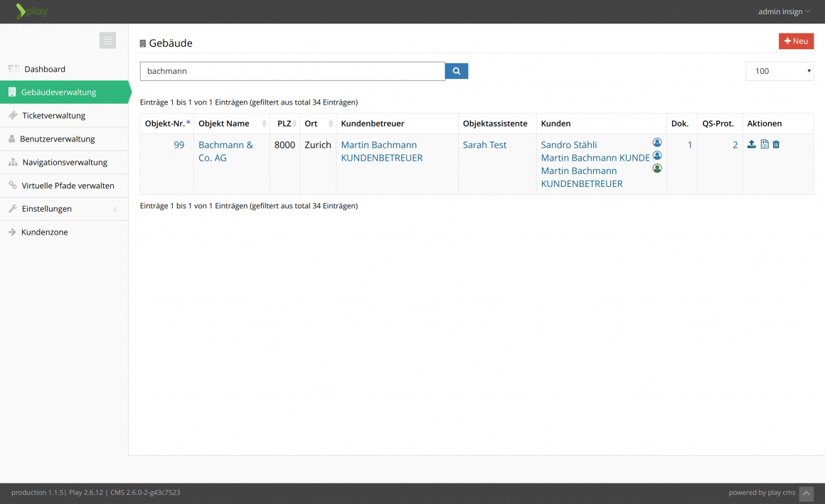Click the upload icon in Aktionen column
This screenshot has width=825, height=504.
751,144
